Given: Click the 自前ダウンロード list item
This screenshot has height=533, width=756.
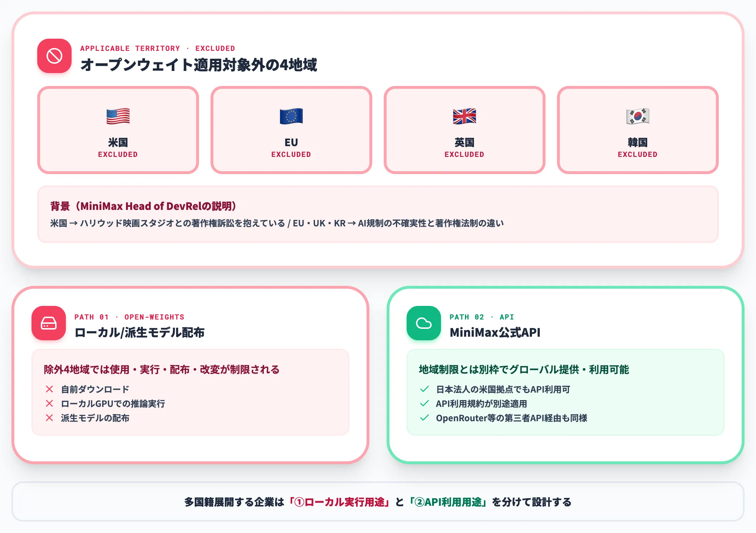Looking at the screenshot, I should coord(95,389).
